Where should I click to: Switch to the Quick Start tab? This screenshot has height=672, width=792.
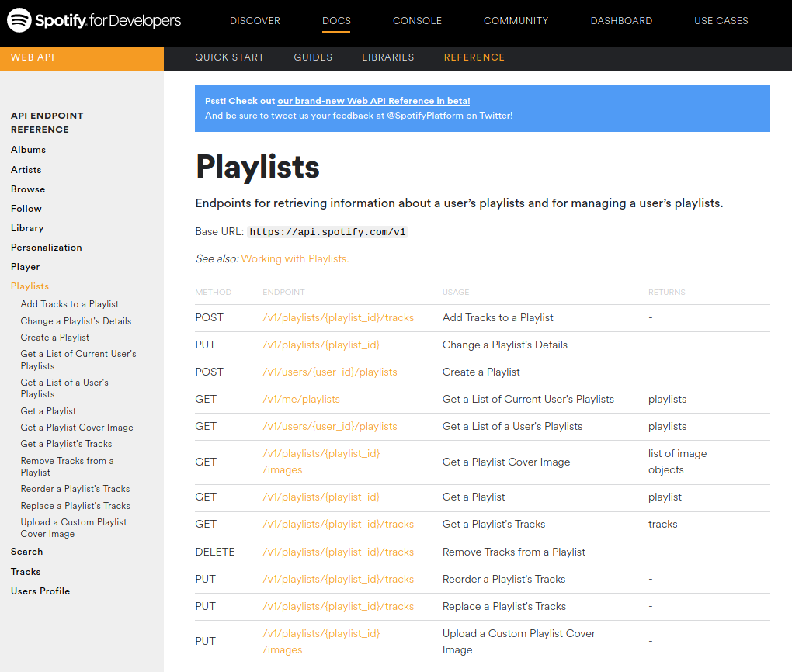pyautogui.click(x=230, y=57)
